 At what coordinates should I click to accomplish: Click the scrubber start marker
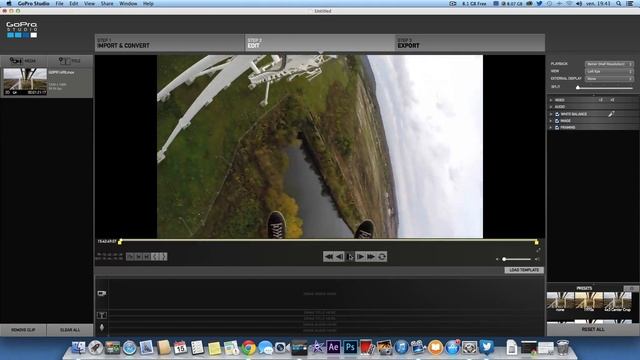pyautogui.click(x=120, y=242)
